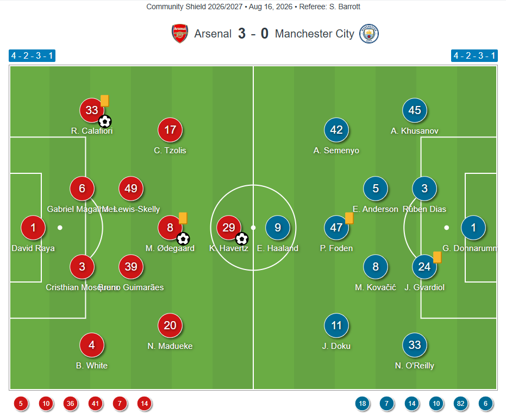Select Manchester City substitute number 18
506x420 pixels.
tap(363, 404)
